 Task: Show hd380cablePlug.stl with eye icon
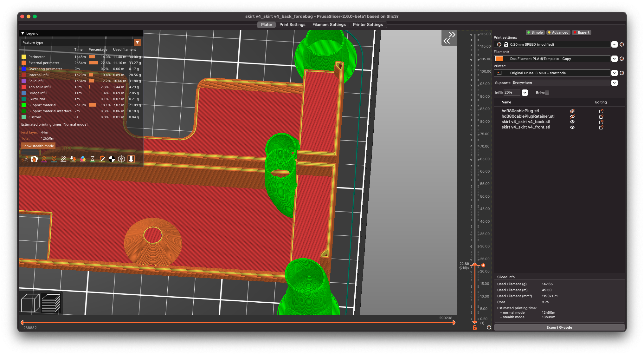(572, 111)
